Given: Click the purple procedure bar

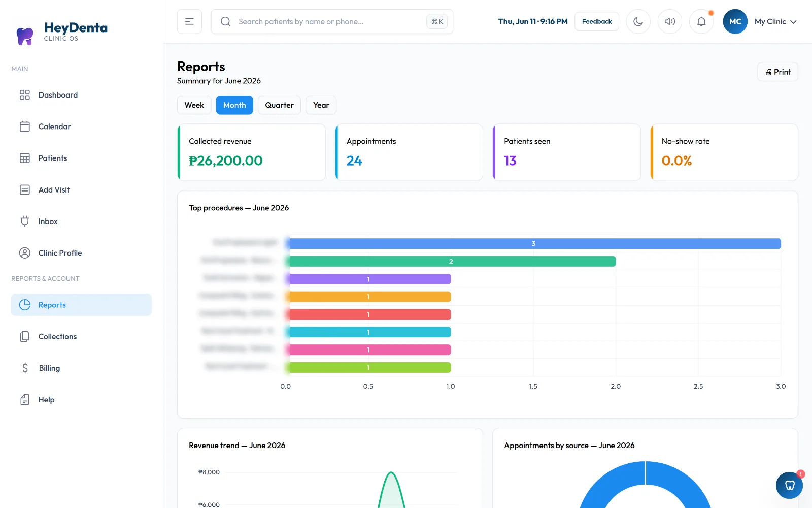Looking at the screenshot, I should pos(368,279).
